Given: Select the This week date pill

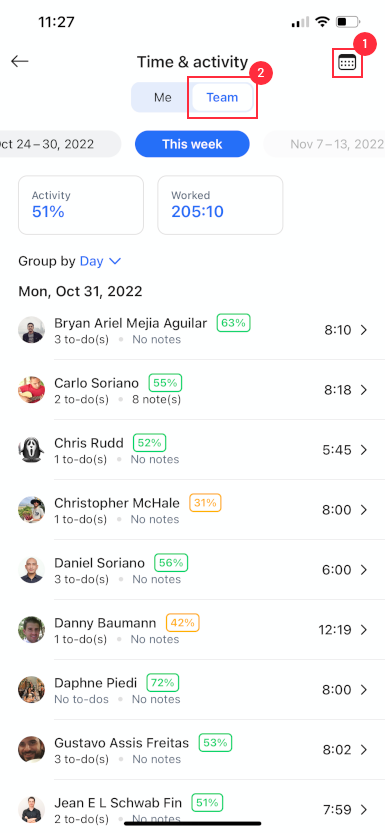Looking at the screenshot, I should coord(192,144).
